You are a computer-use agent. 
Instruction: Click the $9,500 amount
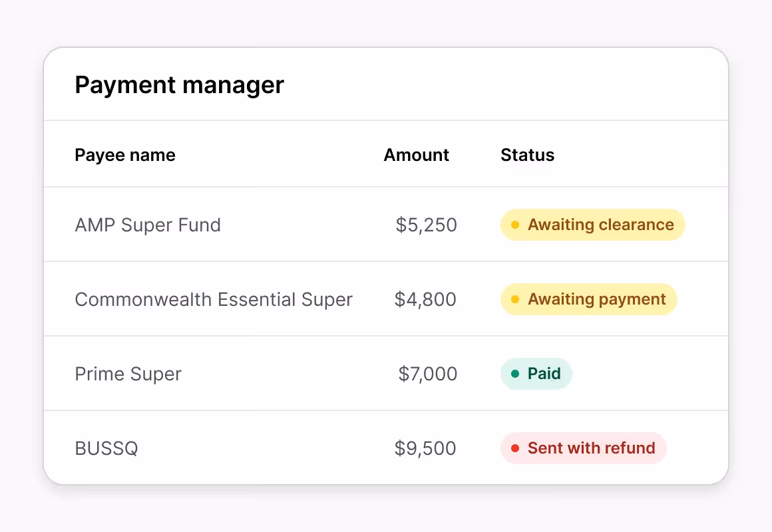click(425, 448)
